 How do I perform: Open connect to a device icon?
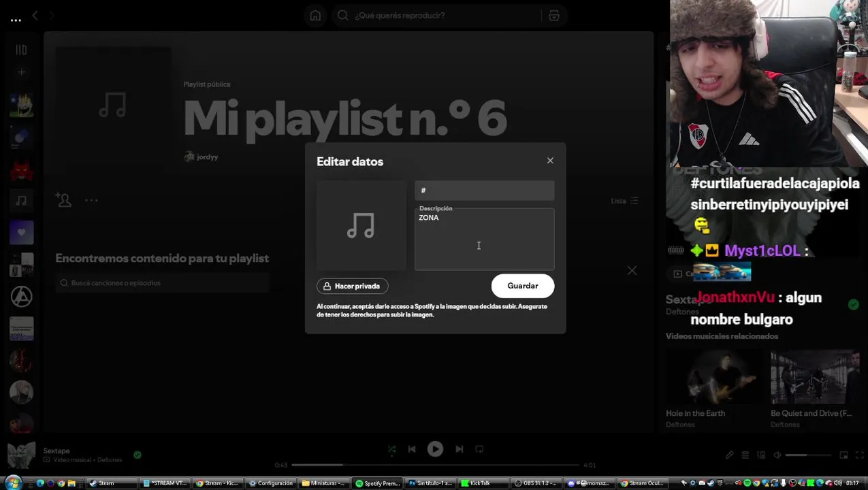tap(761, 455)
